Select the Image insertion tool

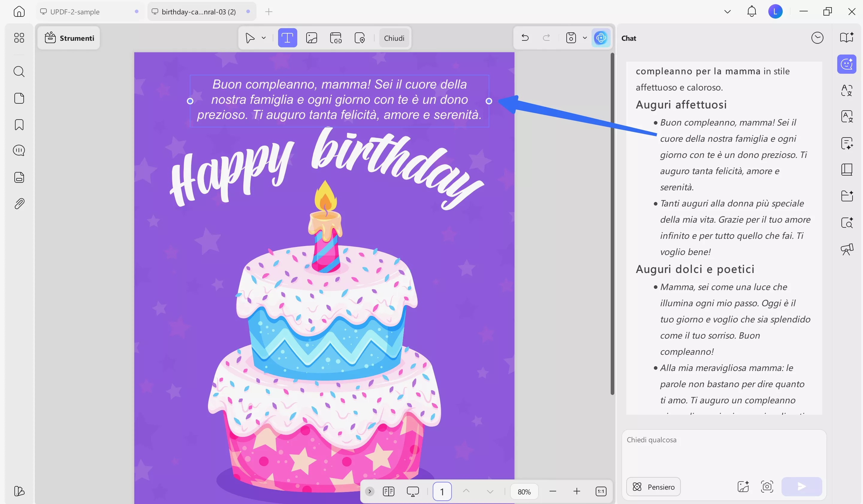tap(312, 38)
